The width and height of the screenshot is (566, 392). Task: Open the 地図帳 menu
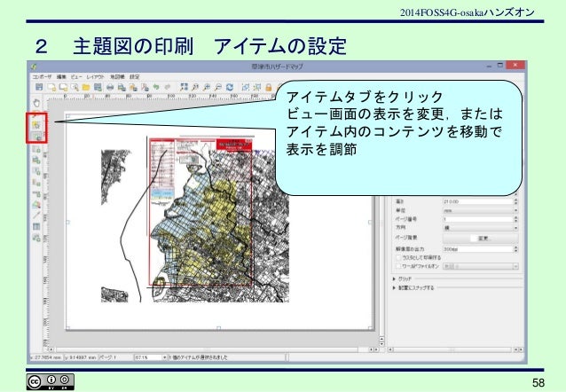coord(117,77)
